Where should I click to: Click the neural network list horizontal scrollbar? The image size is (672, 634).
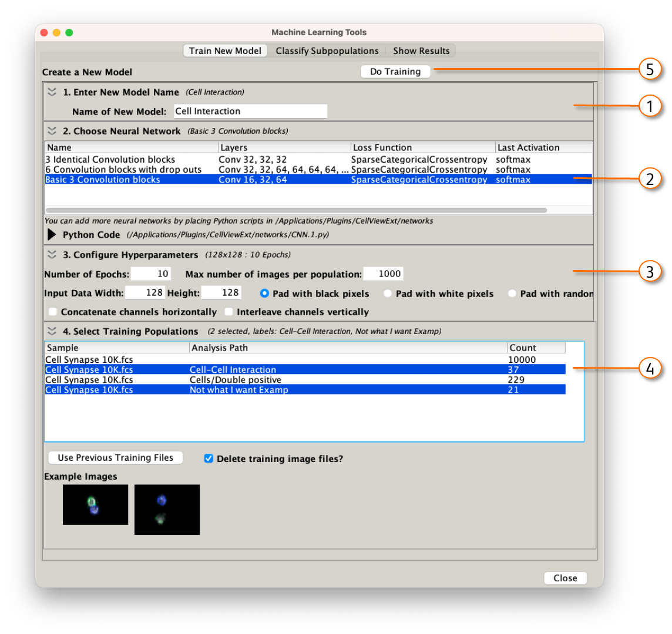296,210
